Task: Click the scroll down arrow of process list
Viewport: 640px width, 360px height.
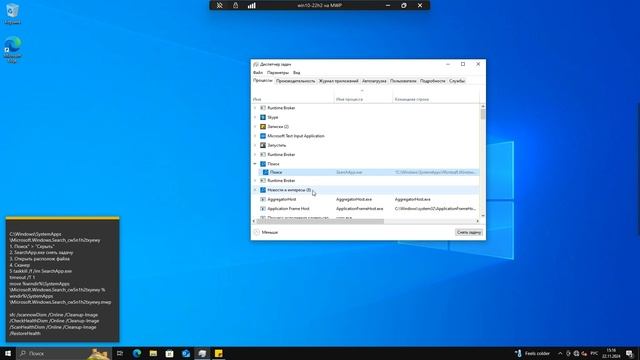Action: pyautogui.click(x=483, y=216)
